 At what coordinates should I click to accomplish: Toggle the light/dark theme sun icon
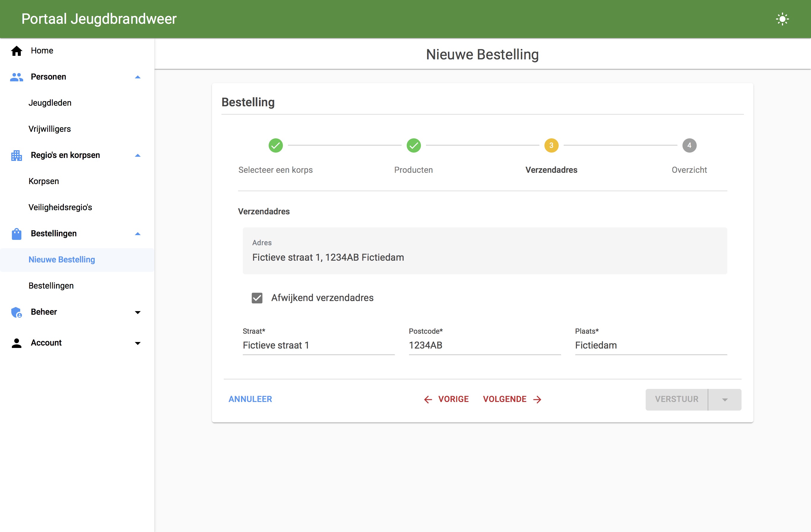point(783,19)
